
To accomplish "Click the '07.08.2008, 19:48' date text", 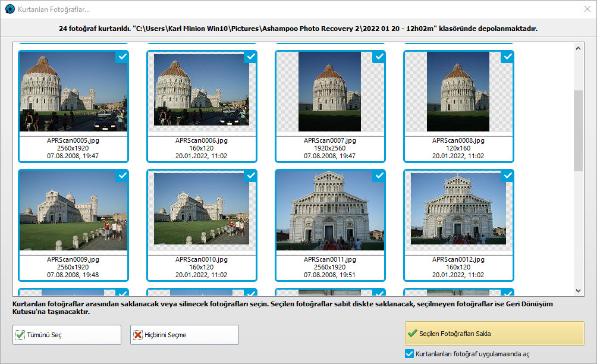I will click(73, 275).
